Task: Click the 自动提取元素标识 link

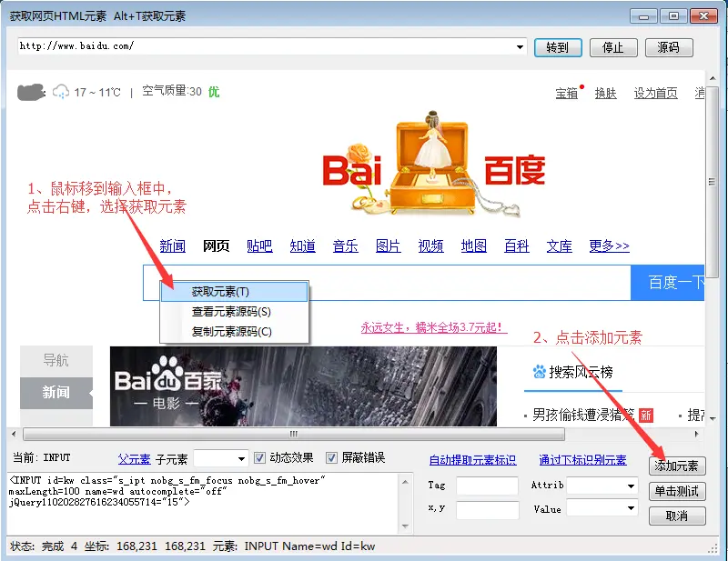Action: 472,460
